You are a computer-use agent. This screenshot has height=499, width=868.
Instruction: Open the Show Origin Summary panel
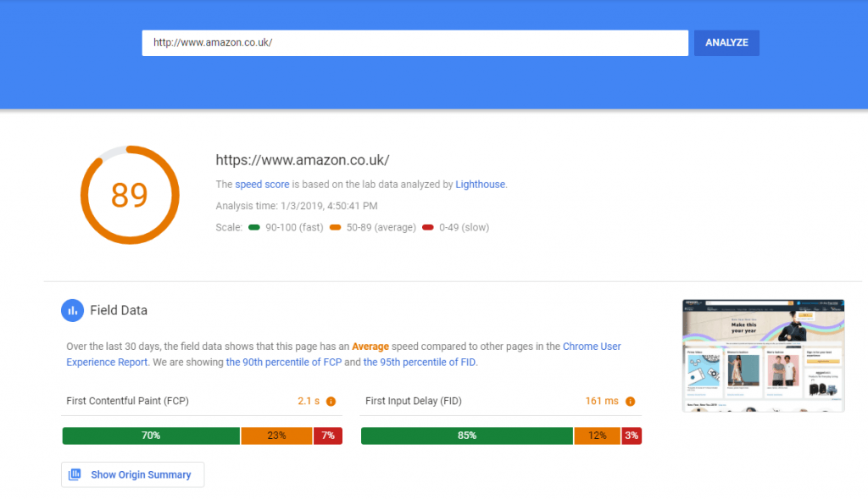pyautogui.click(x=132, y=474)
